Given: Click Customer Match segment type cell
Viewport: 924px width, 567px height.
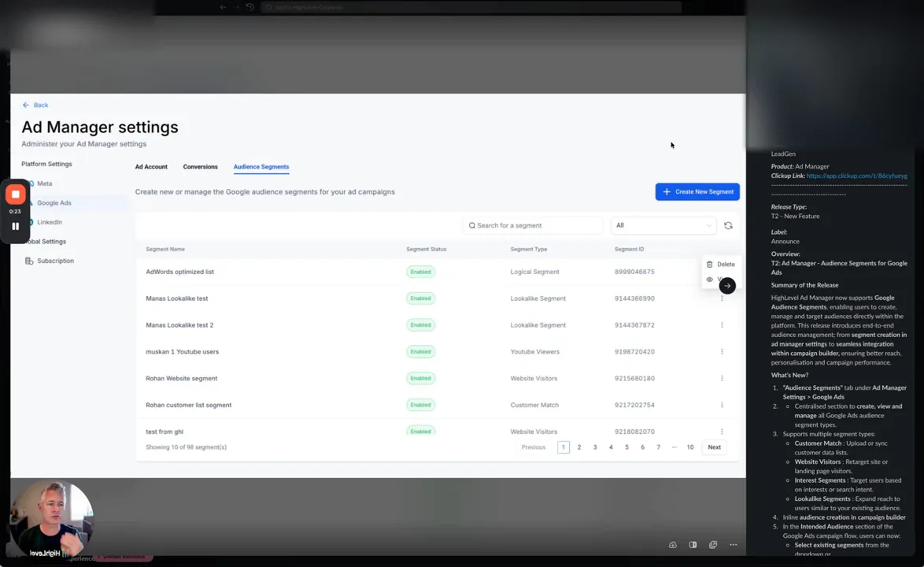Looking at the screenshot, I should click(x=534, y=405).
